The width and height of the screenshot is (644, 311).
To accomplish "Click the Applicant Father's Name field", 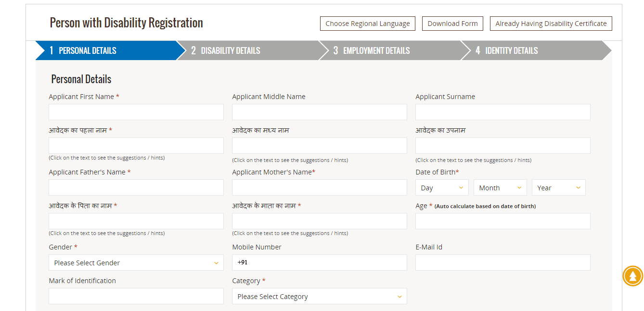I will click(136, 187).
